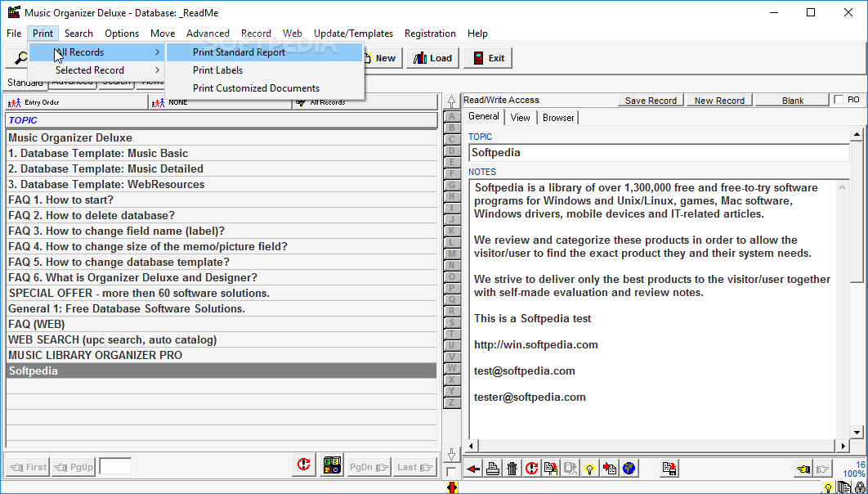Select Print Labels menu entry

[x=265, y=70]
